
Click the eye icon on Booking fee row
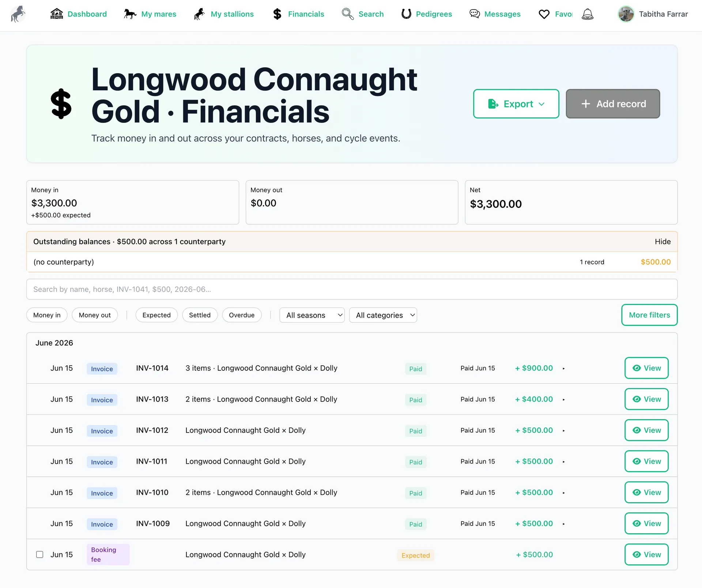(x=637, y=555)
